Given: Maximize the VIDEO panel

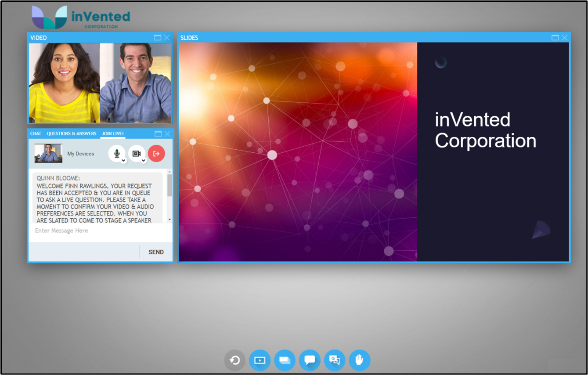Looking at the screenshot, I should [157, 38].
